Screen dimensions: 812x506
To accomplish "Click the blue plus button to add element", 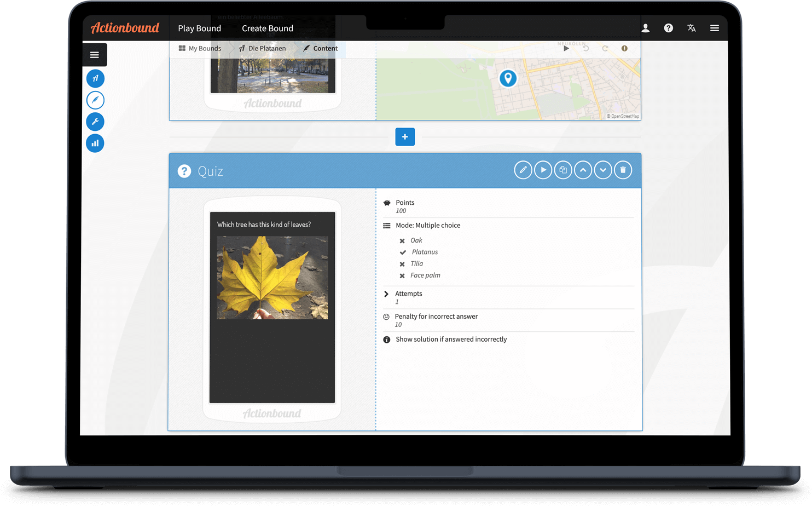I will coord(405,137).
